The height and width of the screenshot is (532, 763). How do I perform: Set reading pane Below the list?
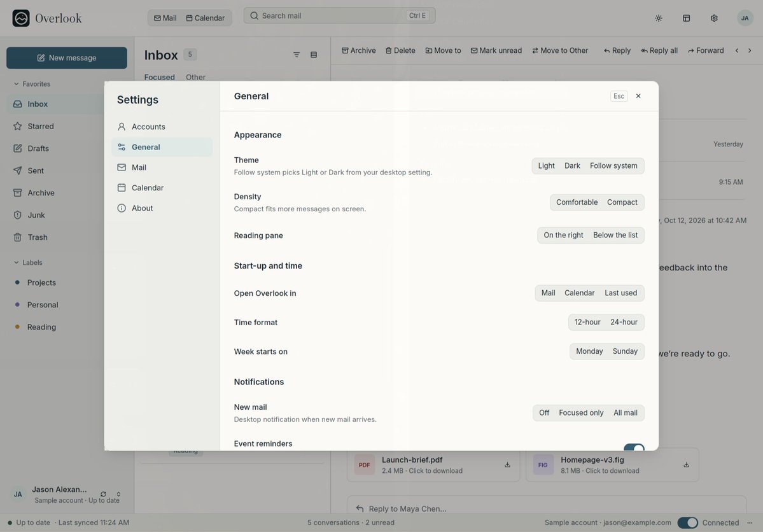(x=615, y=235)
